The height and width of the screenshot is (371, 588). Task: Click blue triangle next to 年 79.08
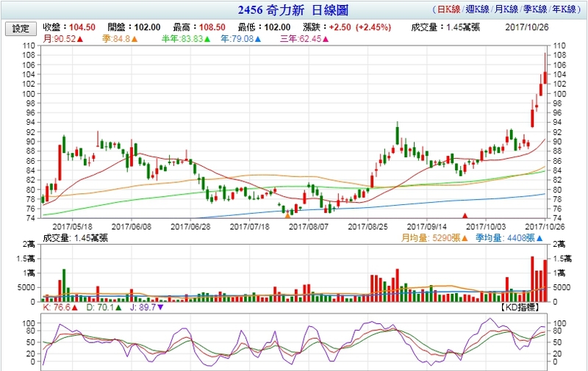pos(257,38)
